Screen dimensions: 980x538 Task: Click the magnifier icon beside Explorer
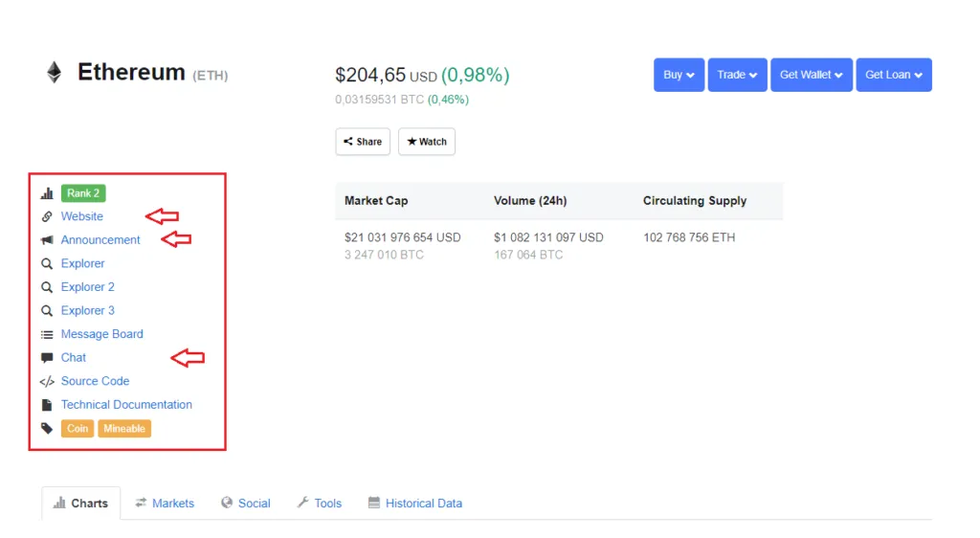tap(47, 263)
